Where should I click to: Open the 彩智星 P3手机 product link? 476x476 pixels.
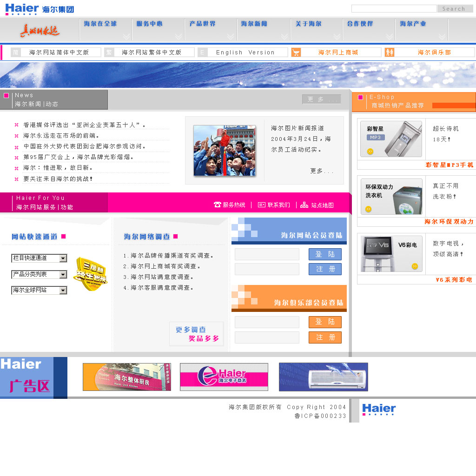click(450, 165)
